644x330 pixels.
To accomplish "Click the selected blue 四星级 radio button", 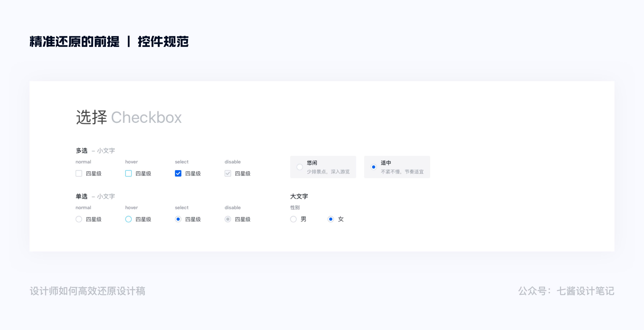I will coord(178,219).
